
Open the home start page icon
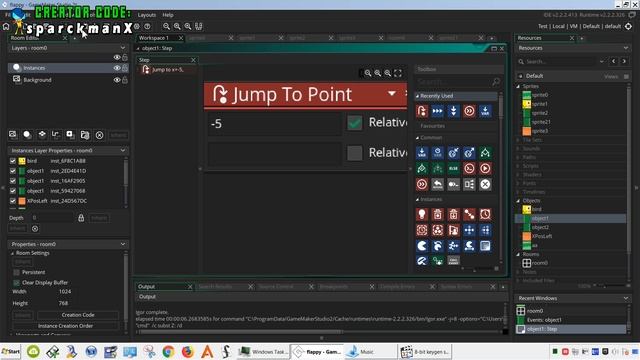[6, 27]
